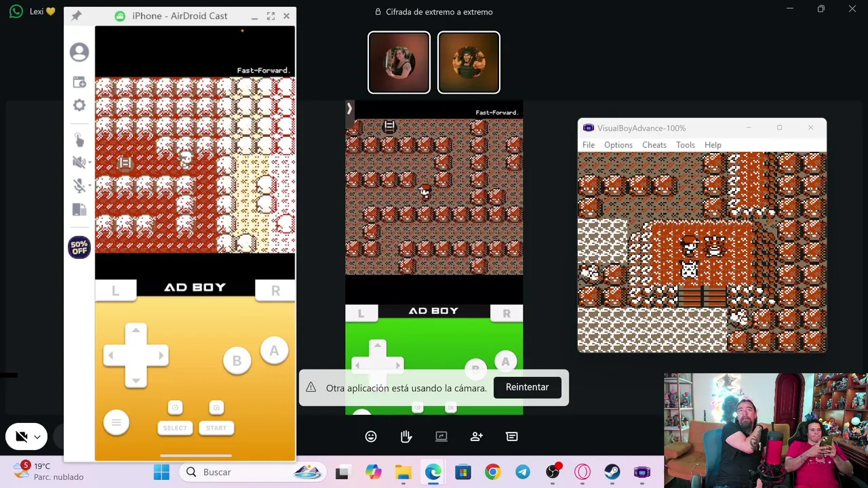Switch to Microsoft Edge in the taskbar
This screenshot has height=488, width=868.
[x=433, y=472]
